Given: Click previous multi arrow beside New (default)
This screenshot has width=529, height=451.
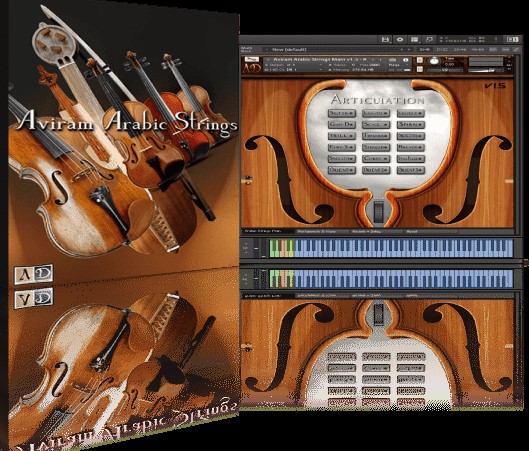Looking at the screenshot, I should tap(401, 50).
